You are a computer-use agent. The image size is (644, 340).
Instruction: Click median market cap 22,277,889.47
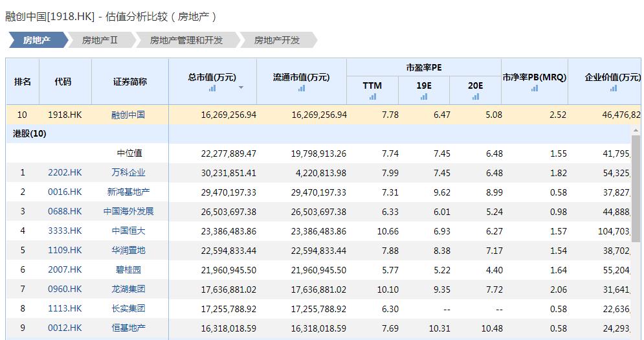[228, 153]
